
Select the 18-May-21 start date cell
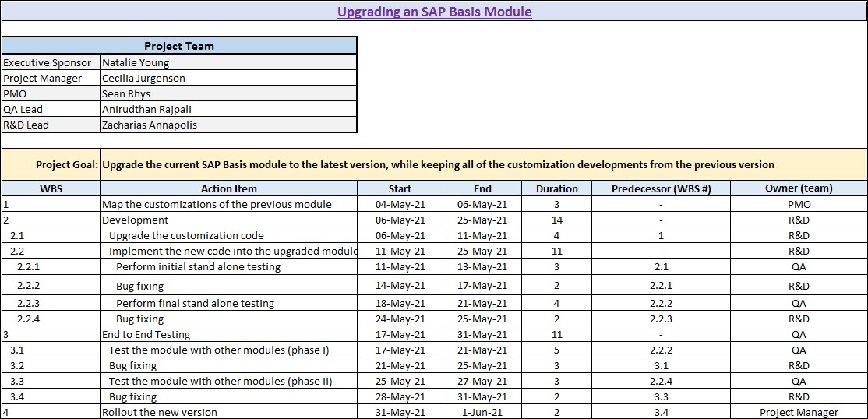[x=400, y=303]
